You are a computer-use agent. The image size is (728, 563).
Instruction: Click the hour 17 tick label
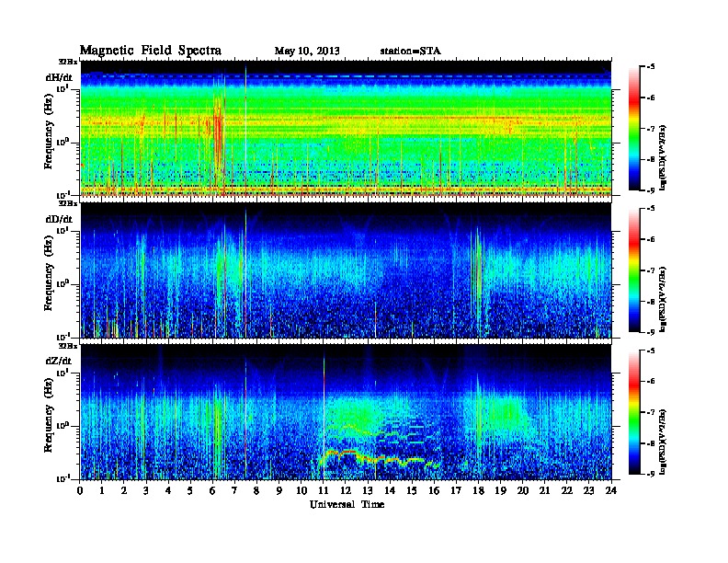click(456, 490)
